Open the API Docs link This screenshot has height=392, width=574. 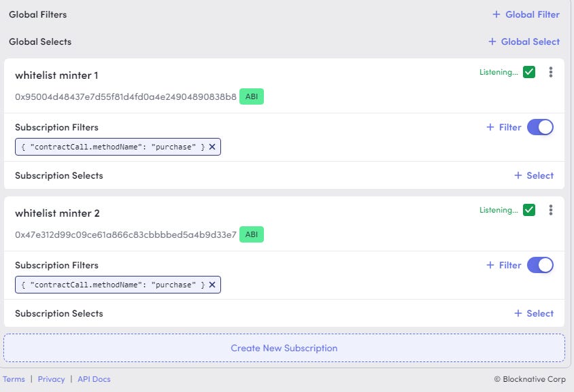(x=94, y=379)
